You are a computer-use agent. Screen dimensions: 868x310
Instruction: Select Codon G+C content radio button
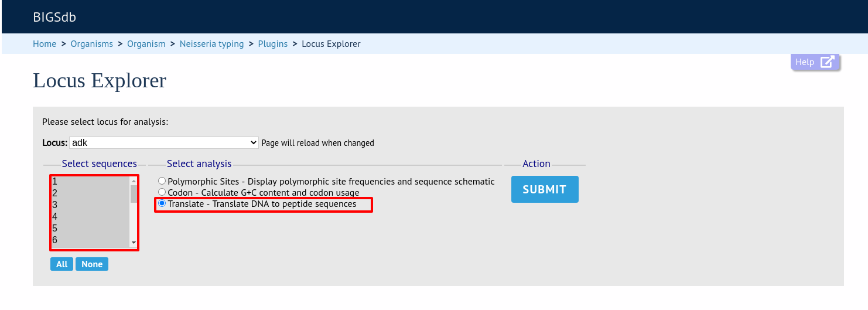click(162, 192)
